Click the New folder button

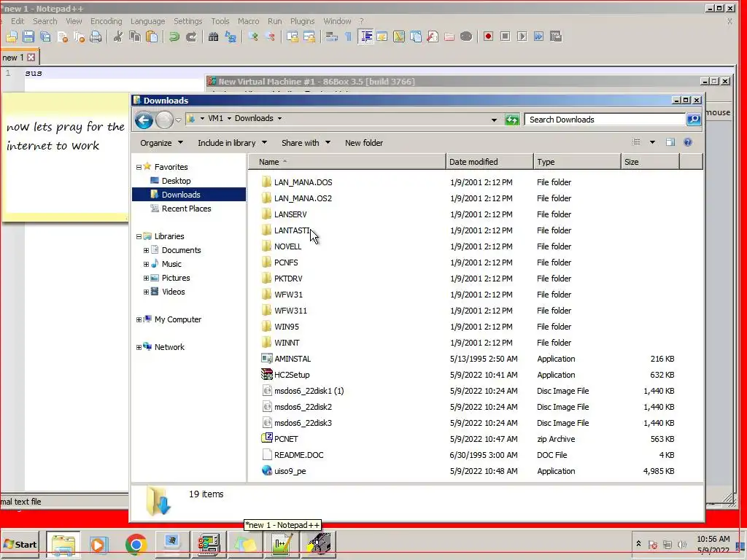click(364, 143)
